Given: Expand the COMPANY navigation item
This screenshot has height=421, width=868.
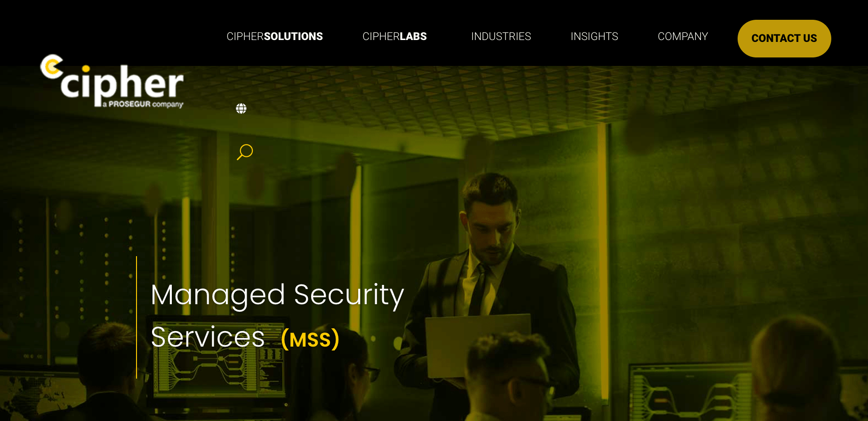Looking at the screenshot, I should [x=683, y=36].
